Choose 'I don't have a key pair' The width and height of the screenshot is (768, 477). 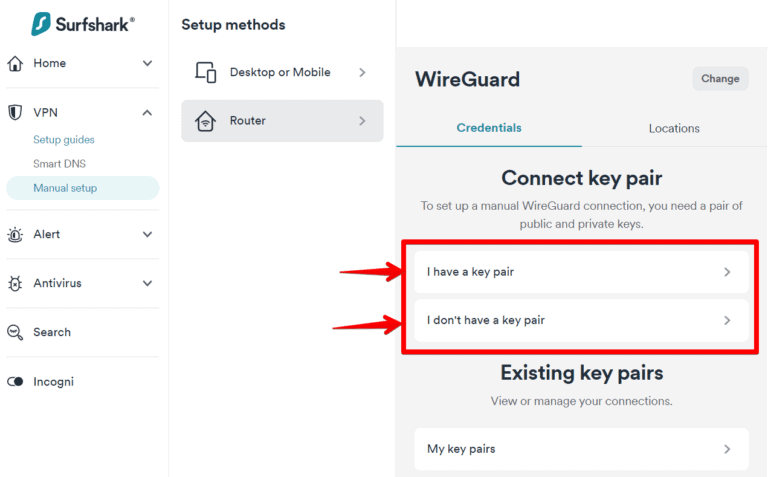[580, 321]
